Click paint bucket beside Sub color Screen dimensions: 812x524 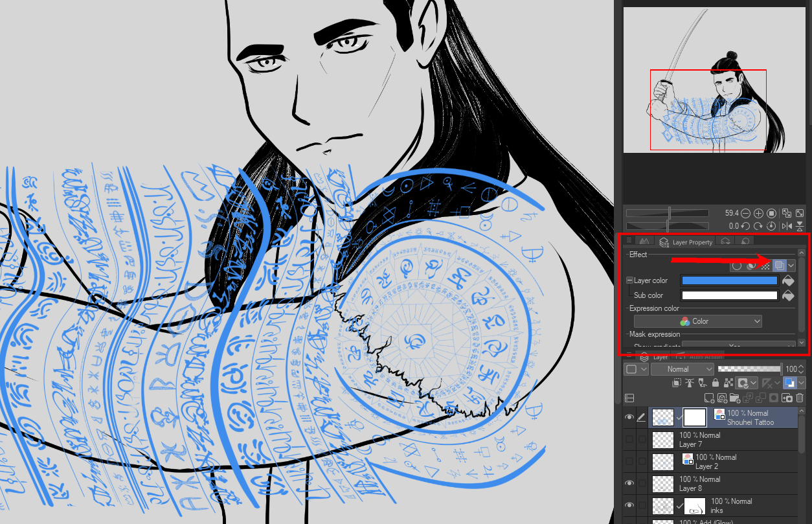point(789,295)
